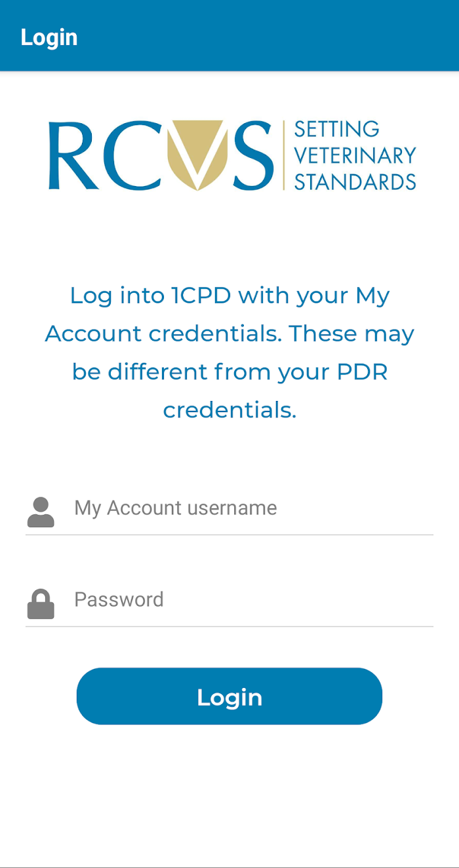Tap the gold shield emblem in logo
This screenshot has width=459, height=868.
197,155
